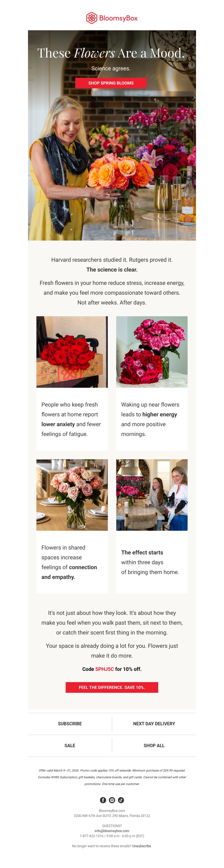Click Feel the Difference. Save 10% button

tap(112, 687)
